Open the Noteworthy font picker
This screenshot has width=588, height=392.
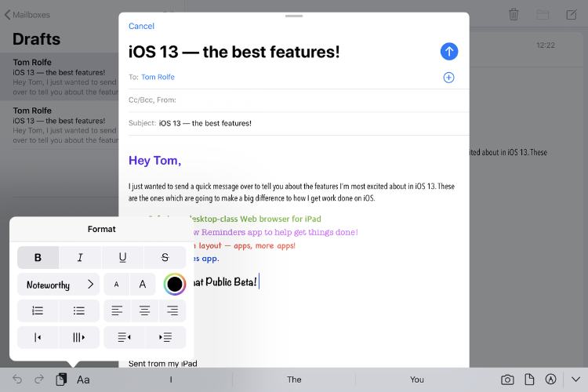(59, 285)
